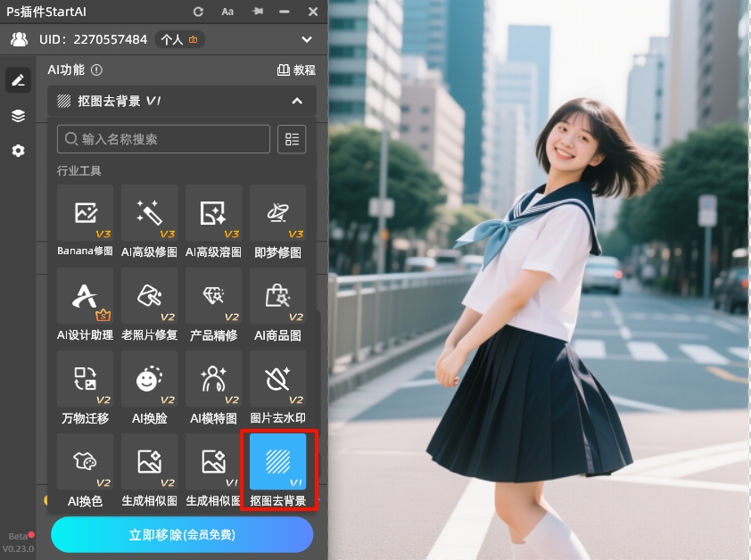This screenshot has width=751, height=560.
Task: Select the AI换脸 face swap tool
Action: click(149, 381)
